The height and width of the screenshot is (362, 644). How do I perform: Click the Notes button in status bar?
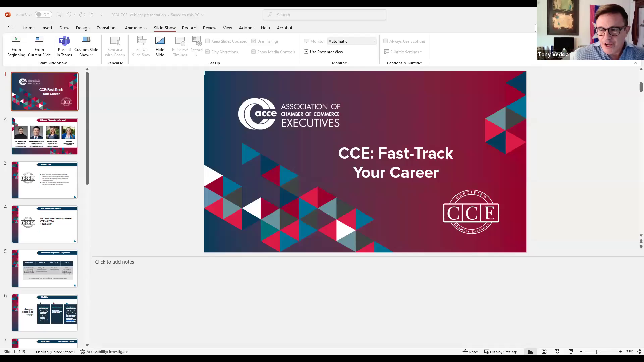point(471,352)
